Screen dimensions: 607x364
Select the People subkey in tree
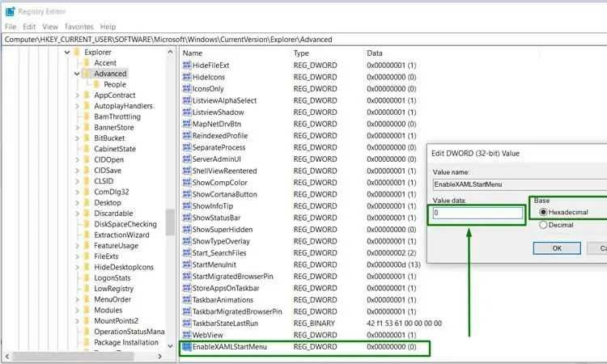[115, 84]
